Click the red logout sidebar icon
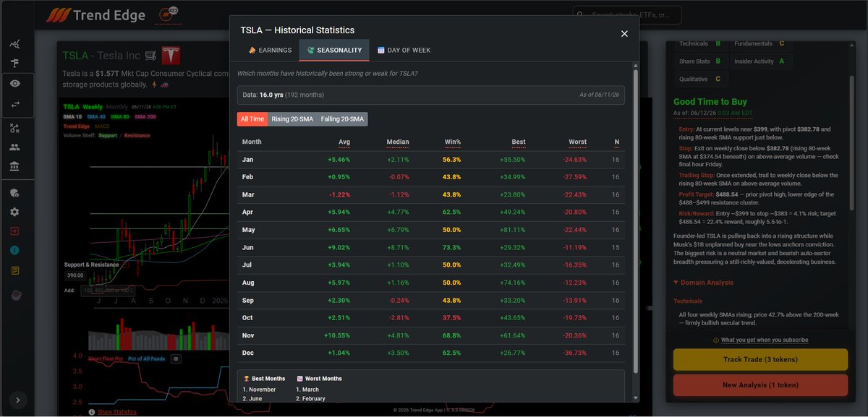 pos(14,232)
